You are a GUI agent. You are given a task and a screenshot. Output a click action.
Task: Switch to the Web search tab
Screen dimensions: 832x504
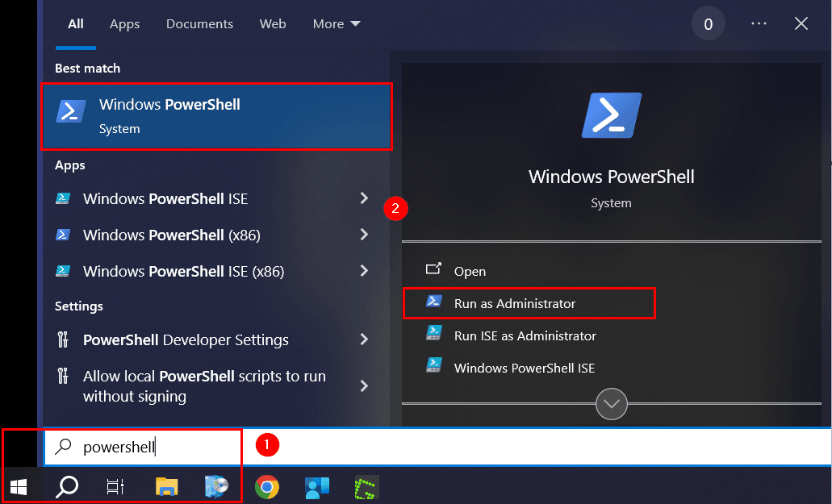[x=273, y=23]
